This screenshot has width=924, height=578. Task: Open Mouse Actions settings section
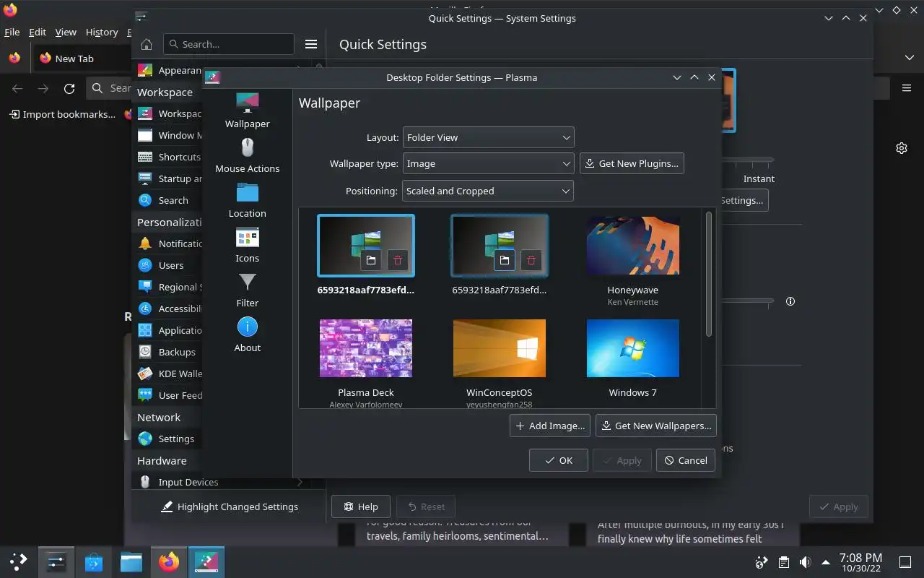(x=247, y=155)
